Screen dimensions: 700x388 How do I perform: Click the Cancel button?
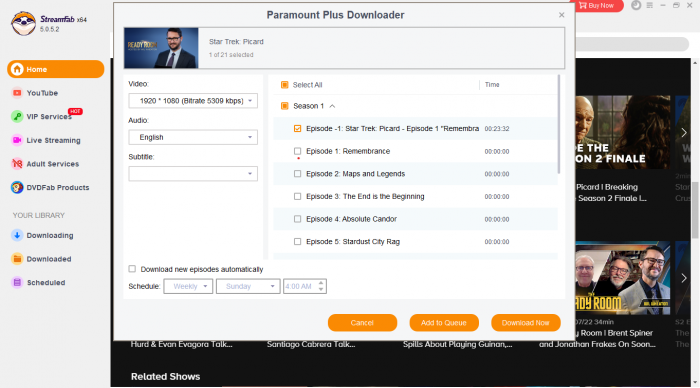click(x=362, y=323)
